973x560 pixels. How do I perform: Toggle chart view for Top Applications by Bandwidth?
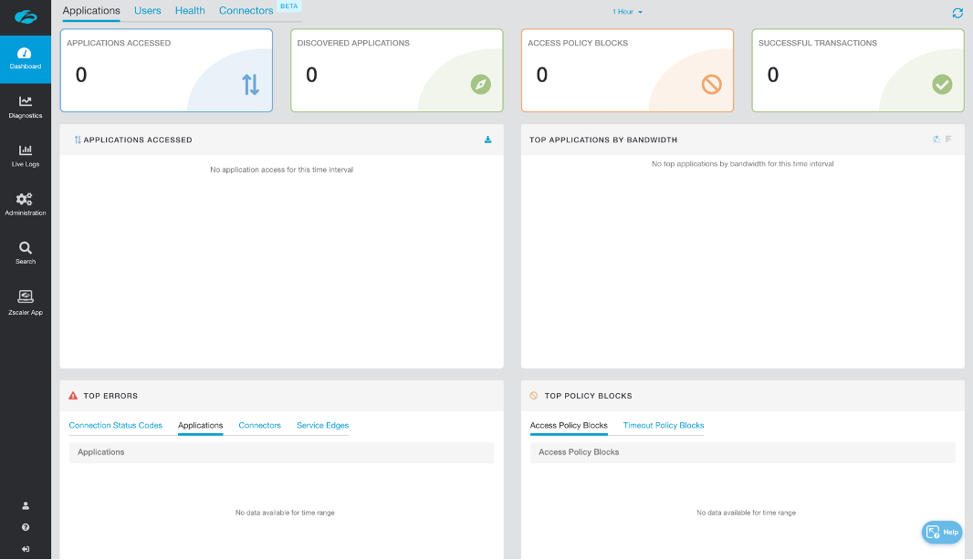[935, 139]
